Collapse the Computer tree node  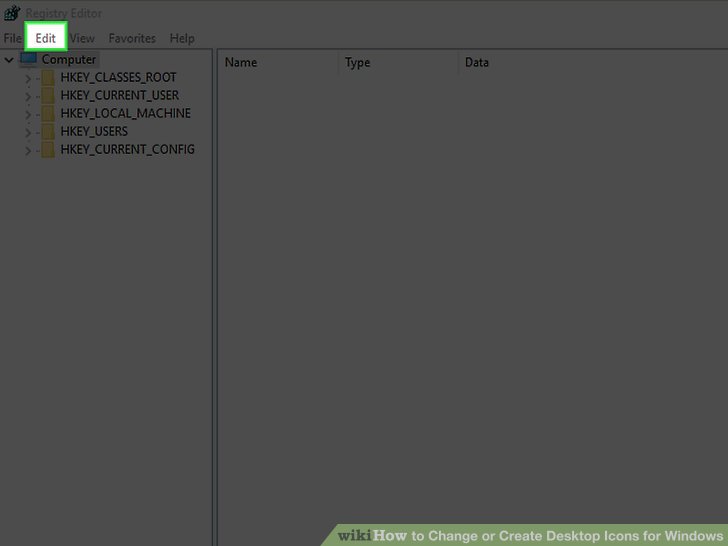coord(9,59)
